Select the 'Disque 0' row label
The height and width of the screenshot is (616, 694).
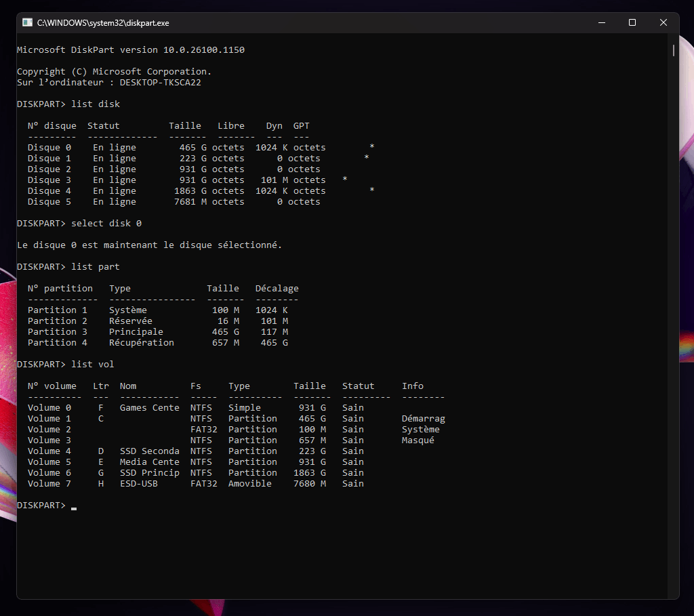click(x=49, y=147)
